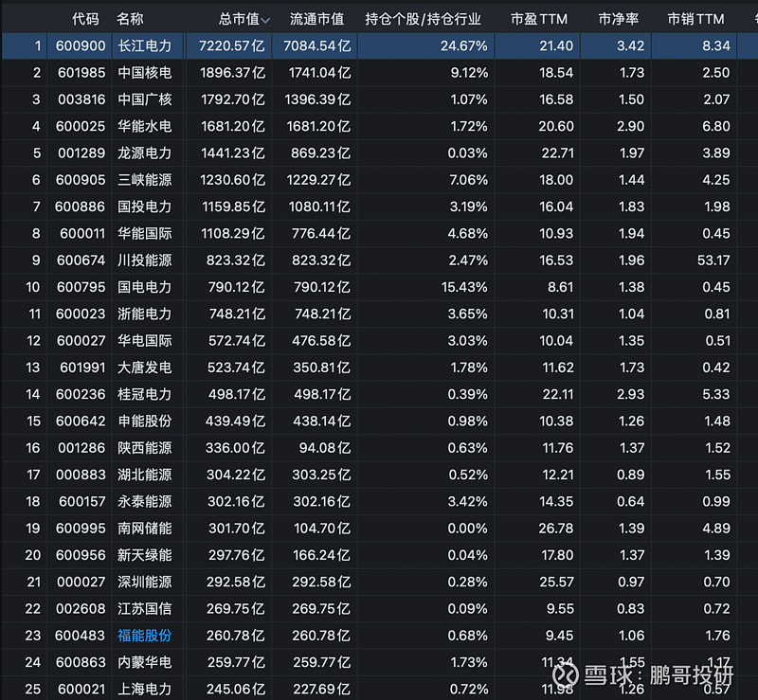
Task: Select stock name 国电电力
Action: 145,287
